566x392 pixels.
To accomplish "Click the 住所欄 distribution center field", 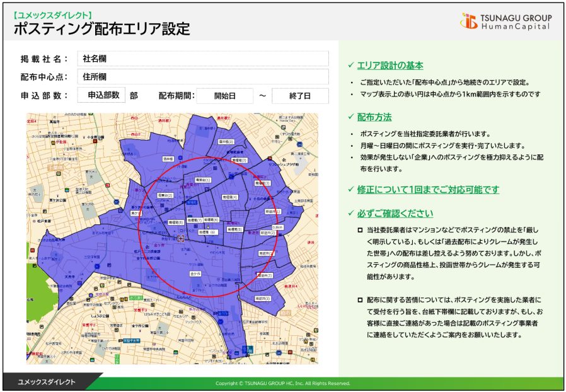I will click(x=202, y=77).
